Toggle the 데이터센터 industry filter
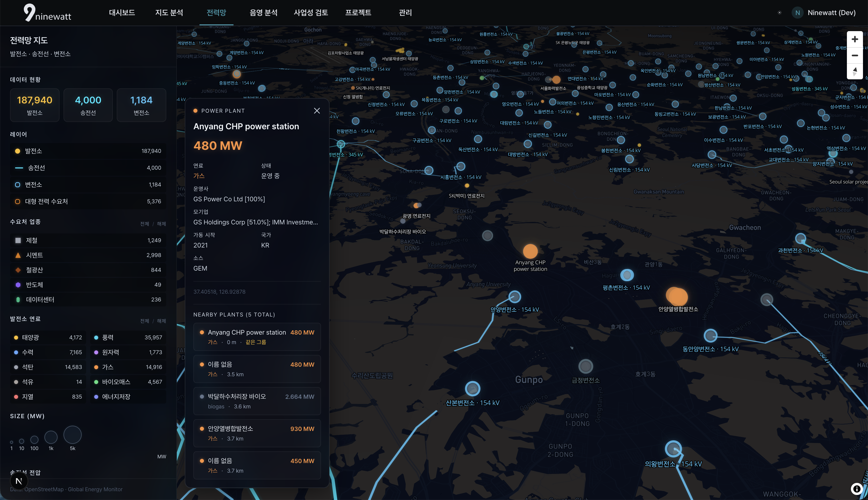 pos(88,299)
